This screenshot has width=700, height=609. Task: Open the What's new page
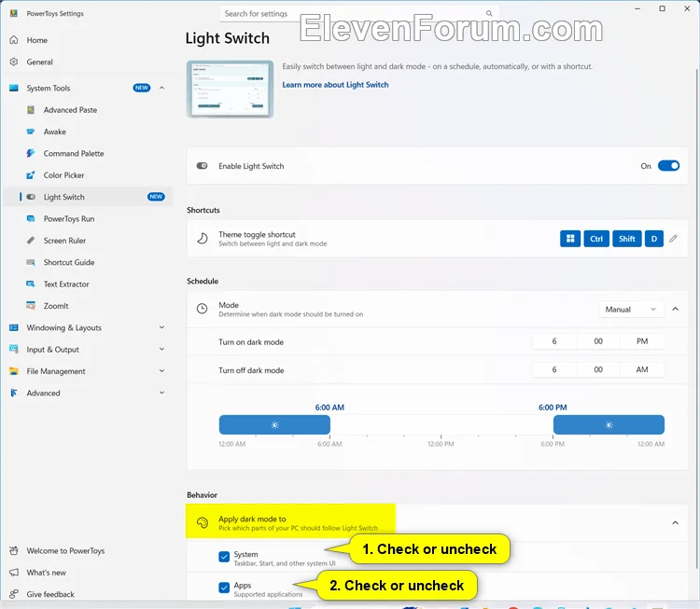coord(88,573)
